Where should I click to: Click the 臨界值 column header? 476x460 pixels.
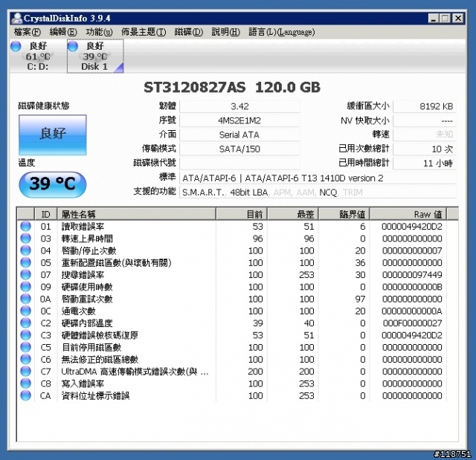point(344,214)
